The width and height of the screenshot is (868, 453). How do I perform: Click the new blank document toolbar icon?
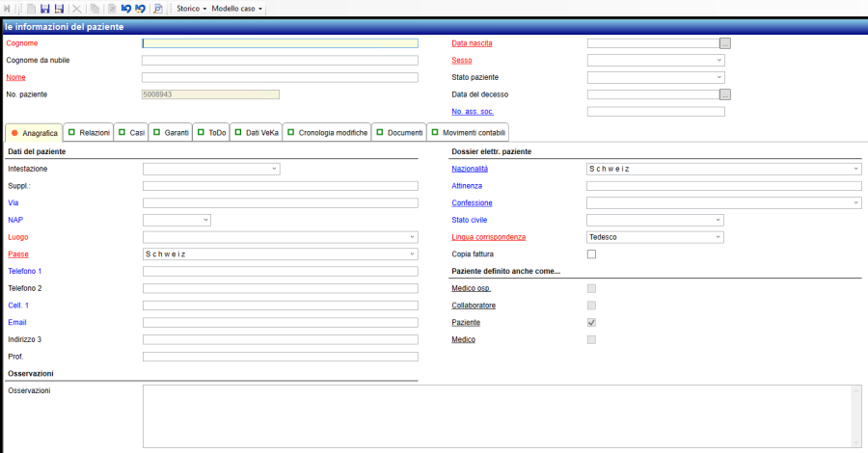point(32,8)
